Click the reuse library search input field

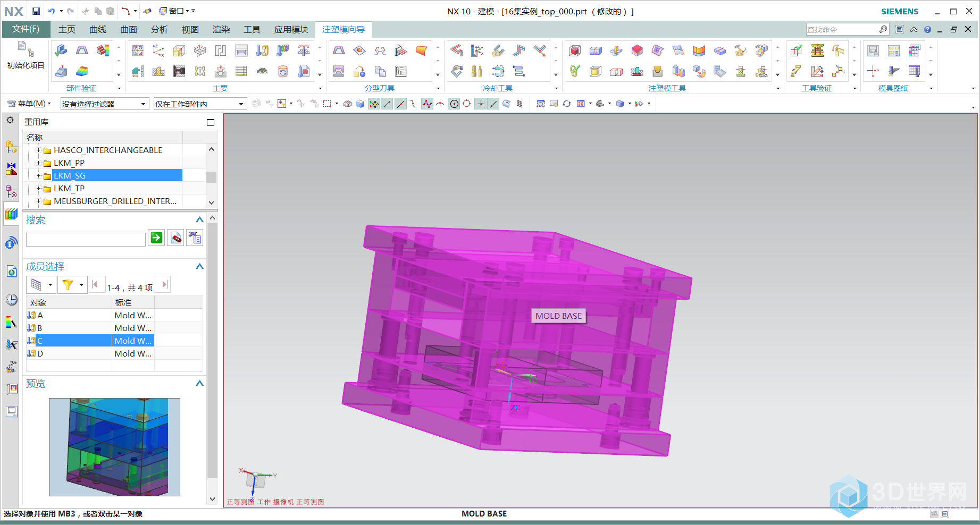(86, 239)
